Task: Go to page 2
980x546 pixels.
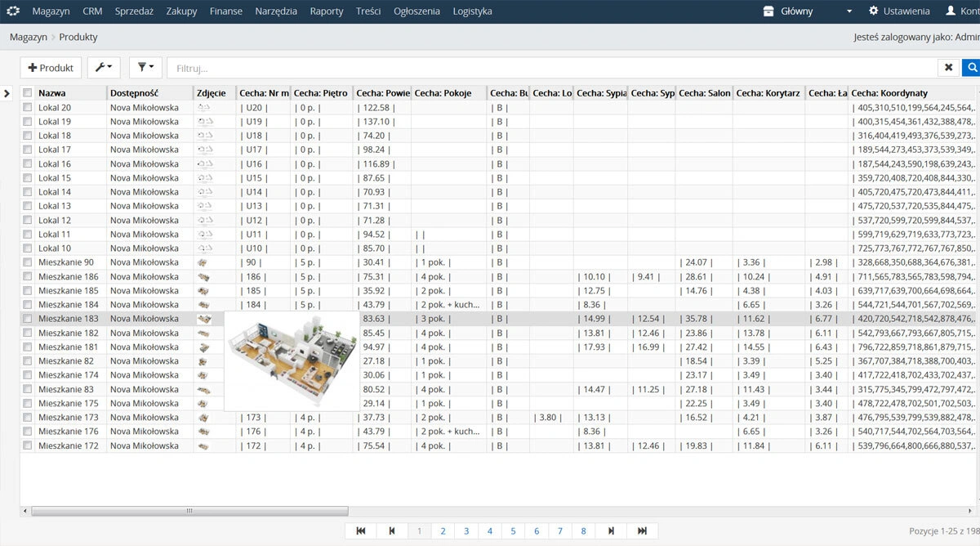Action: tap(443, 531)
